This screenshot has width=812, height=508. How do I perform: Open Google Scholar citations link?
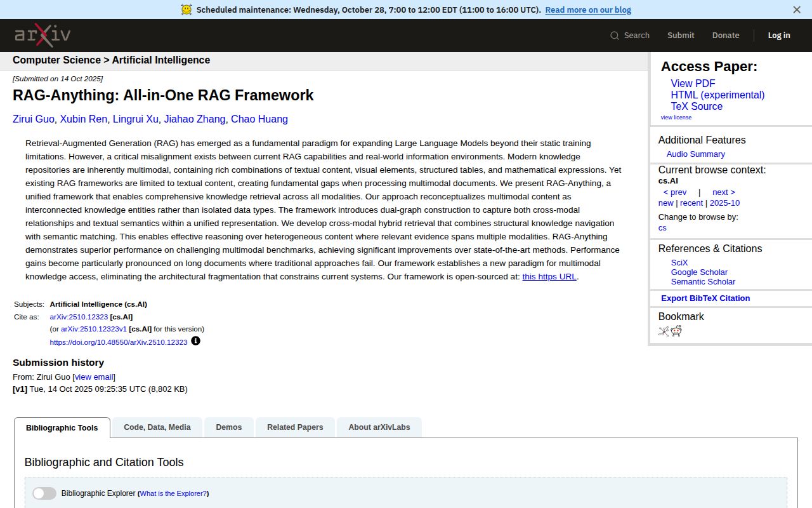point(699,272)
